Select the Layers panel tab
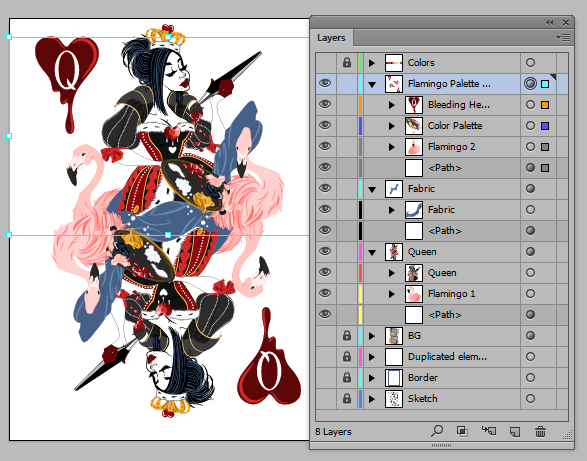 click(331, 38)
